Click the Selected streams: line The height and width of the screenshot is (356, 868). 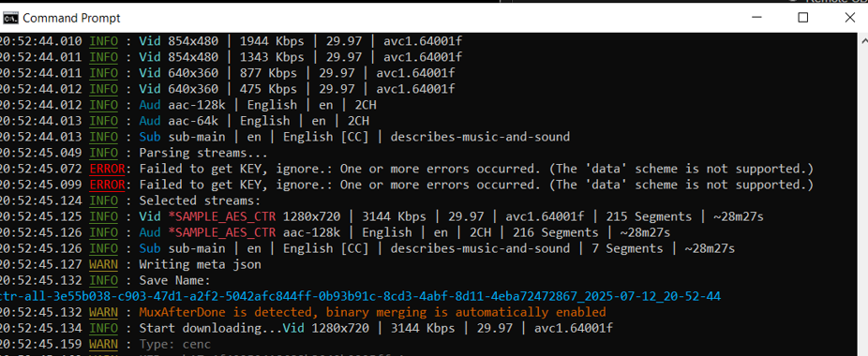pos(200,200)
